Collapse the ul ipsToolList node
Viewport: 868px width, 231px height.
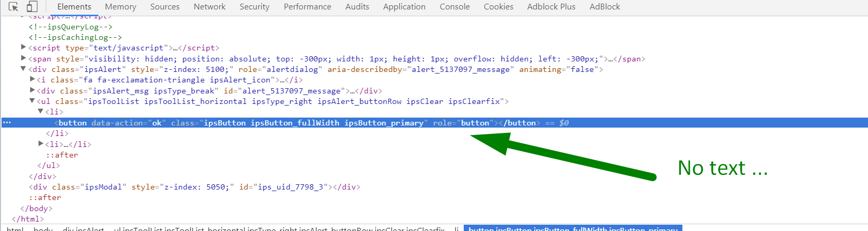(32, 101)
